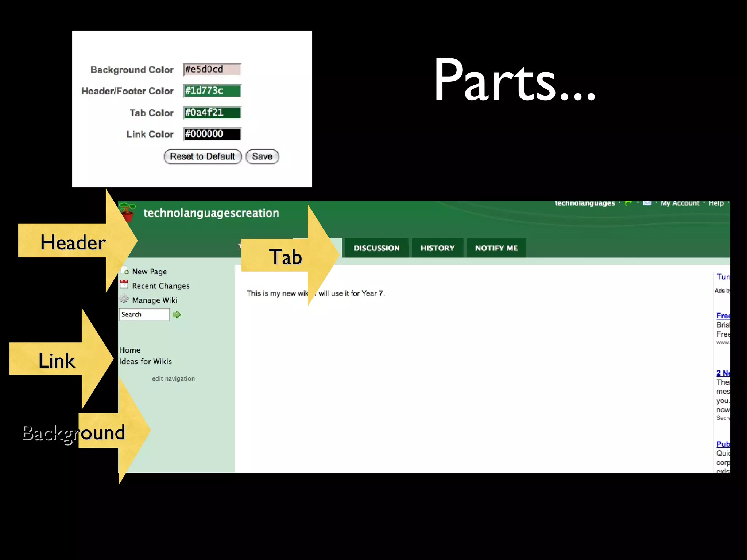Open Manage Wiki in the sidebar
Image resolution: width=747 pixels, height=560 pixels.
pos(155,300)
